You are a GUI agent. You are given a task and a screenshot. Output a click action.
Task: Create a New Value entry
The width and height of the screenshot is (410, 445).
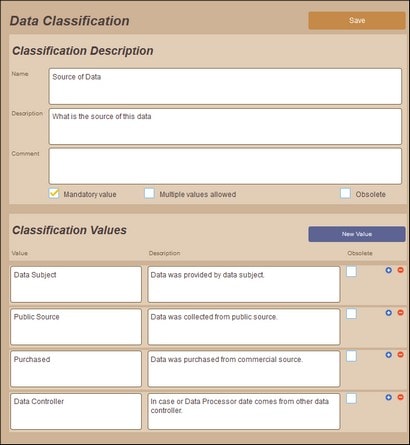coord(357,234)
